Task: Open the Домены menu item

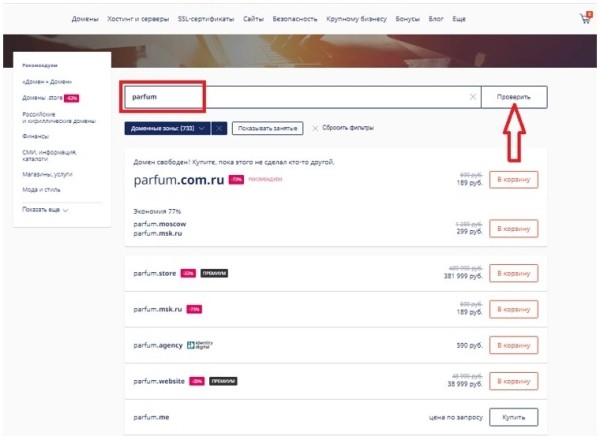Action: [x=86, y=19]
